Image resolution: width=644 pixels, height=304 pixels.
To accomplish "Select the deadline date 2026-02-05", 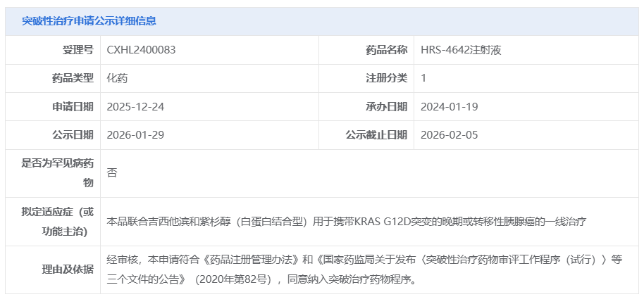I will [x=449, y=134].
